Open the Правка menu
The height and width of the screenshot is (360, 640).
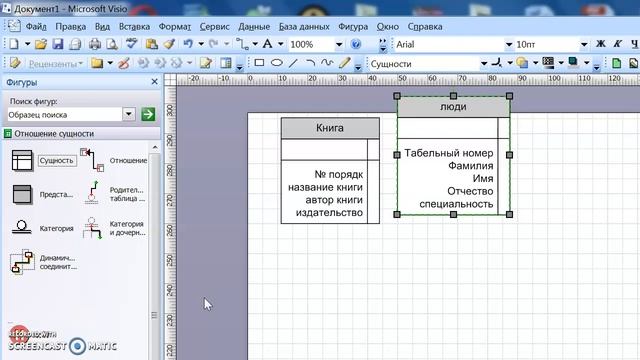pyautogui.click(x=71, y=27)
